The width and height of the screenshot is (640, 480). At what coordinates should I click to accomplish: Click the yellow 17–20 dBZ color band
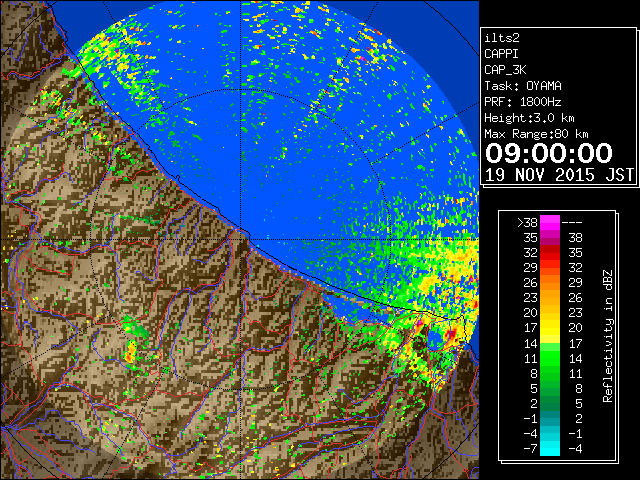pos(550,328)
